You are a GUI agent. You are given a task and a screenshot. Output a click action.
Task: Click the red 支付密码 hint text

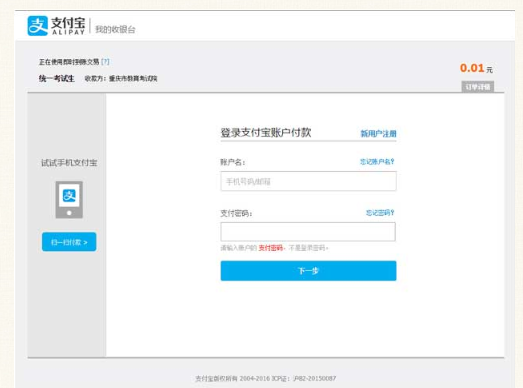271,248
